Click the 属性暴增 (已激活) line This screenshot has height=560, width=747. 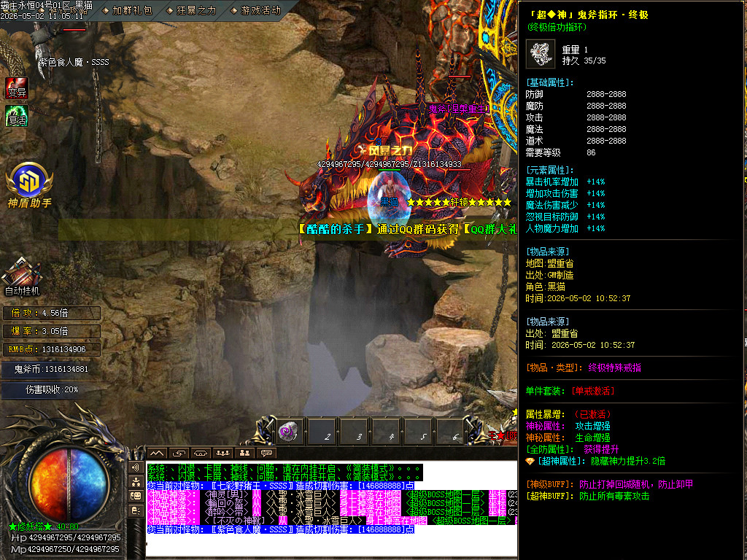click(x=569, y=414)
